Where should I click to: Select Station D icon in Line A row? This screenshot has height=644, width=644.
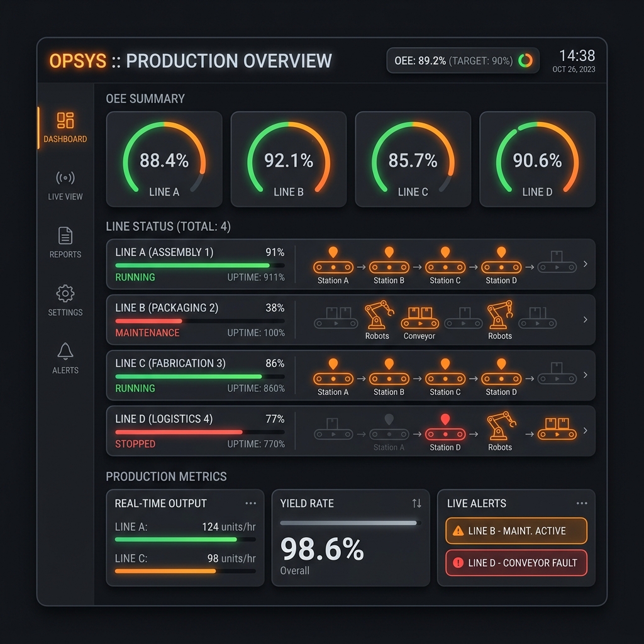tap(501, 261)
